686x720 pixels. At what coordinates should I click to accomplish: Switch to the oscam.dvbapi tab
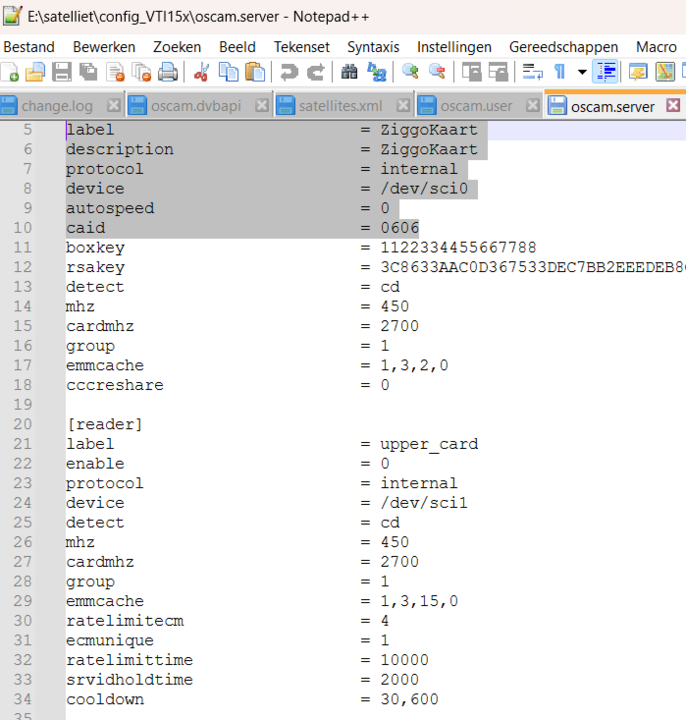point(197,106)
